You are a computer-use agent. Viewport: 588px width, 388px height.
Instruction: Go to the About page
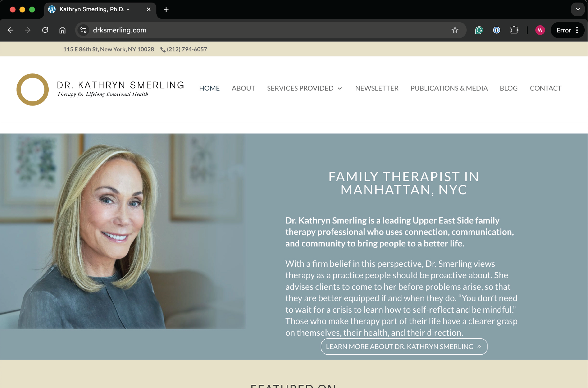pyautogui.click(x=243, y=88)
